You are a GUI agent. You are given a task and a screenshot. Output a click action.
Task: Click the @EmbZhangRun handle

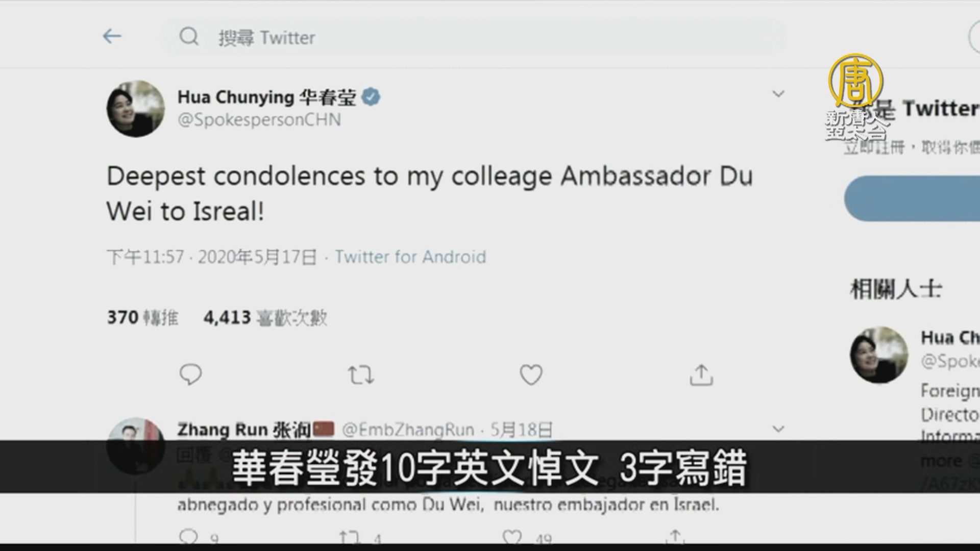tap(408, 430)
